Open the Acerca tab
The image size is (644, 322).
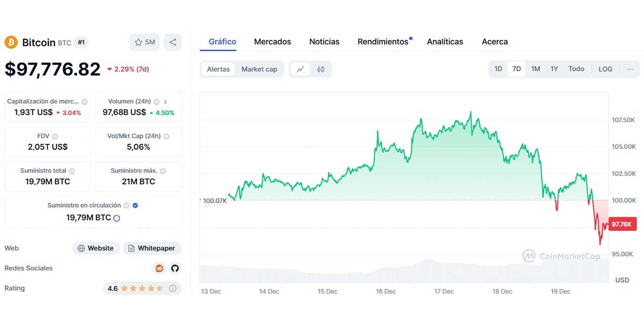[x=495, y=42]
